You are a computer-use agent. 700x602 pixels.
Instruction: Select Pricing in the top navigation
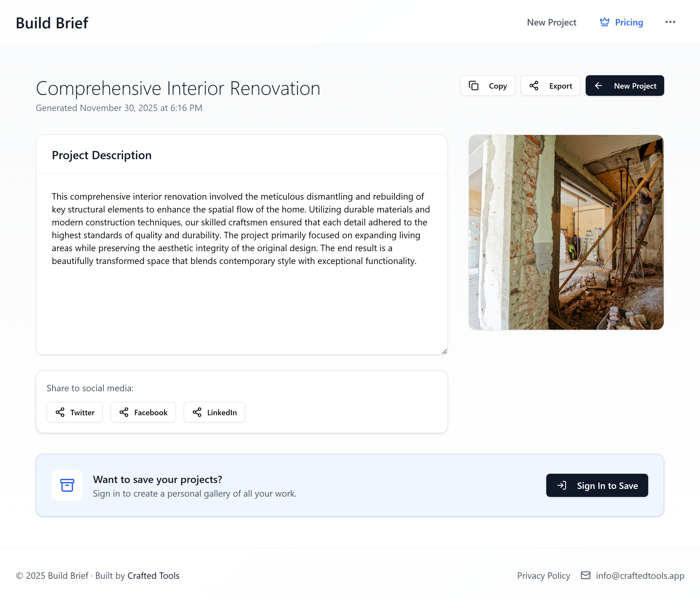pyautogui.click(x=629, y=22)
